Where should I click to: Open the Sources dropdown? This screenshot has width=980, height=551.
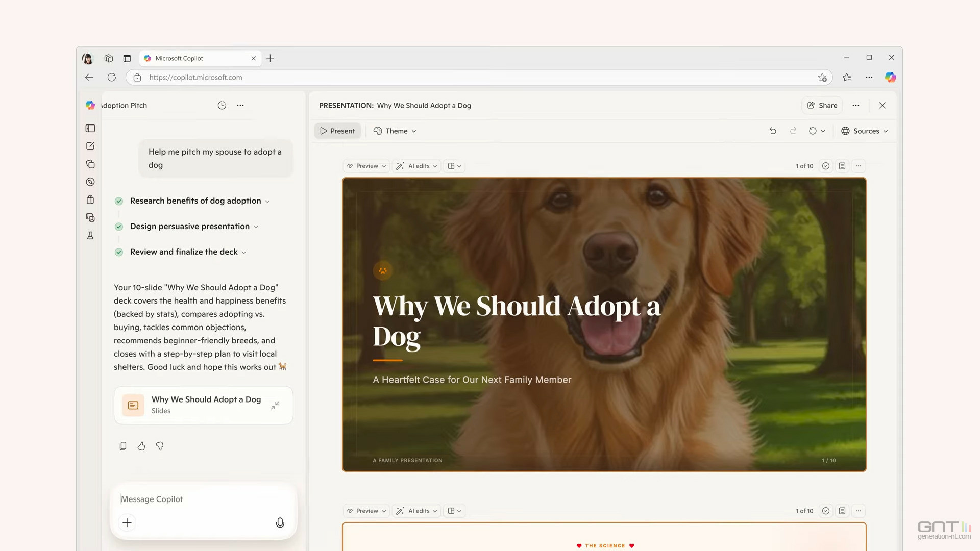tap(865, 131)
